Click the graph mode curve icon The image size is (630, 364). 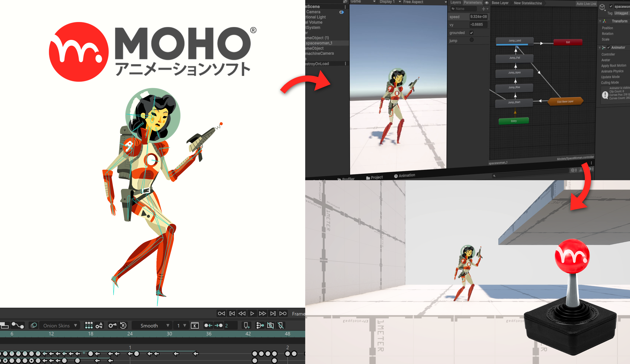(18, 325)
